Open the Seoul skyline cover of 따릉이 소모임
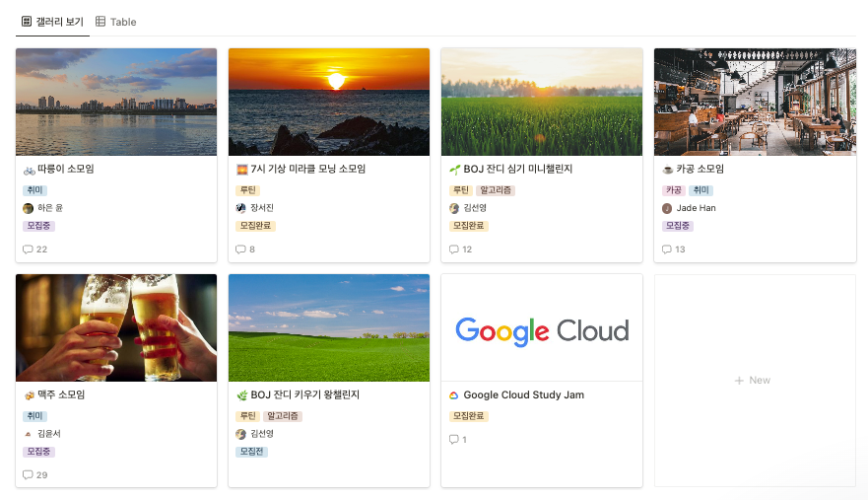The image size is (868, 500). [116, 102]
